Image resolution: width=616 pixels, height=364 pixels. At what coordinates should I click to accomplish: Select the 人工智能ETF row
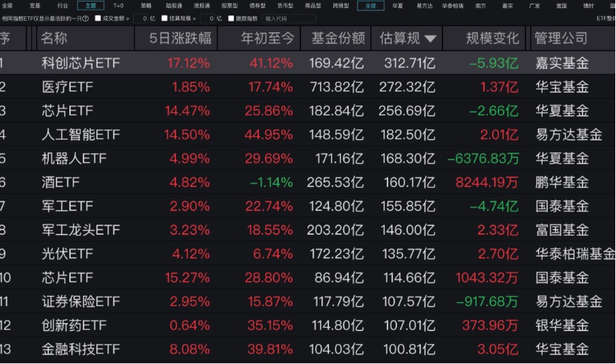[308, 135]
